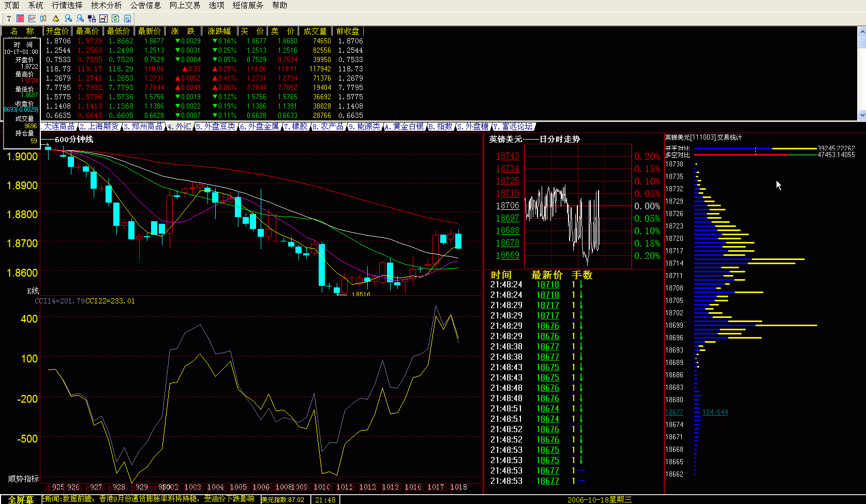Viewport: 866px width, 504px height.
Task: Click the CCI14=201.79 indicator label
Action: pyautogui.click(x=59, y=301)
